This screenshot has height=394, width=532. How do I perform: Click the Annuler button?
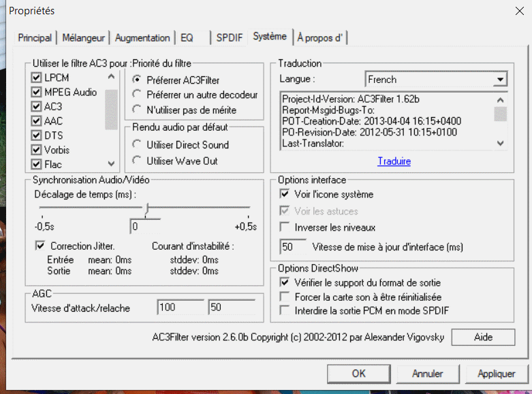pos(428,374)
